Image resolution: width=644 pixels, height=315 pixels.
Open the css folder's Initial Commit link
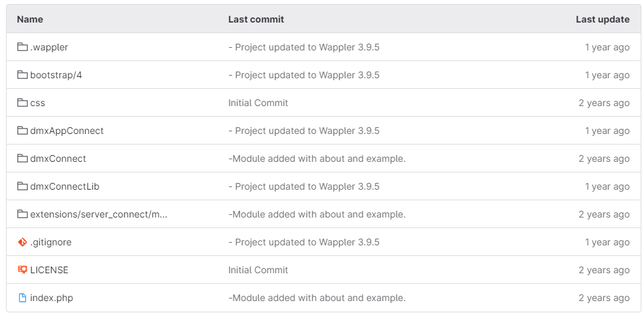(258, 103)
